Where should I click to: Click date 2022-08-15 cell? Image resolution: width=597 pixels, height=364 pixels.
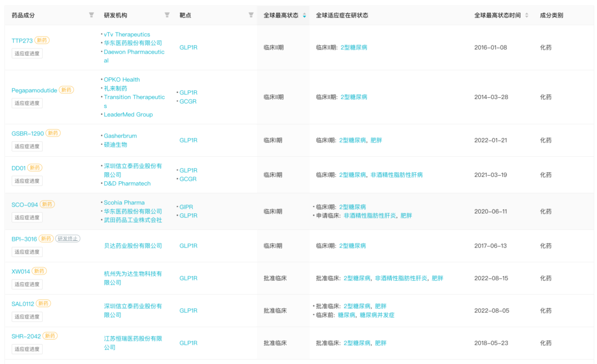[491, 278]
